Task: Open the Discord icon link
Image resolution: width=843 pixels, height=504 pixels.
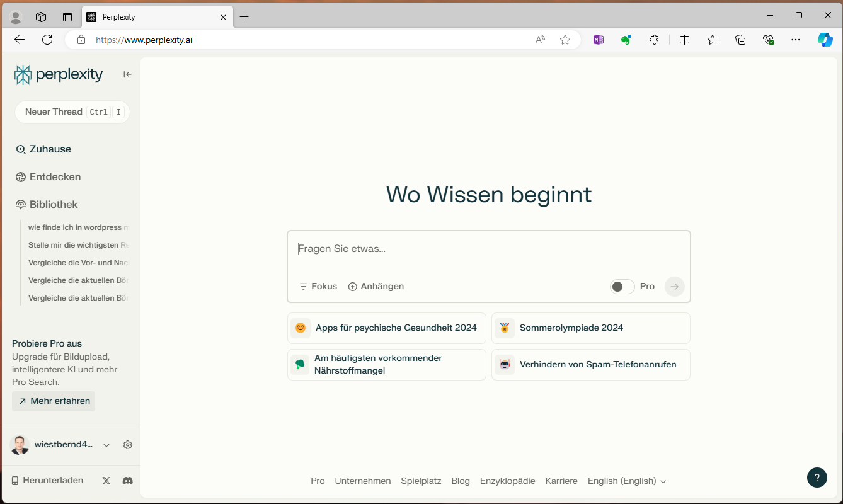Action: (128, 481)
